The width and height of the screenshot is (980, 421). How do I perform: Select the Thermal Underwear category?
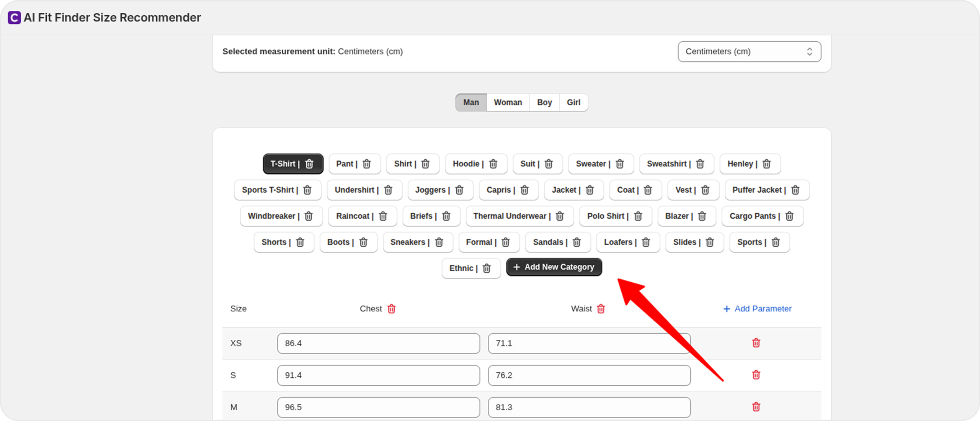tap(510, 216)
